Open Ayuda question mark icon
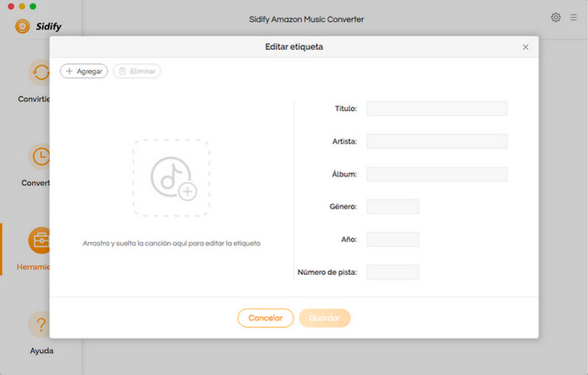This screenshot has width=588, height=375. click(x=40, y=325)
